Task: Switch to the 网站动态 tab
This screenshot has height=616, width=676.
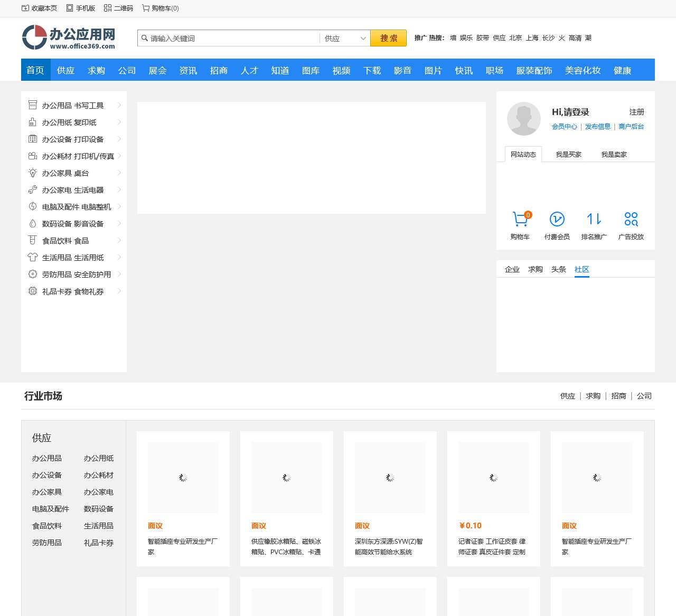Action: (523, 154)
